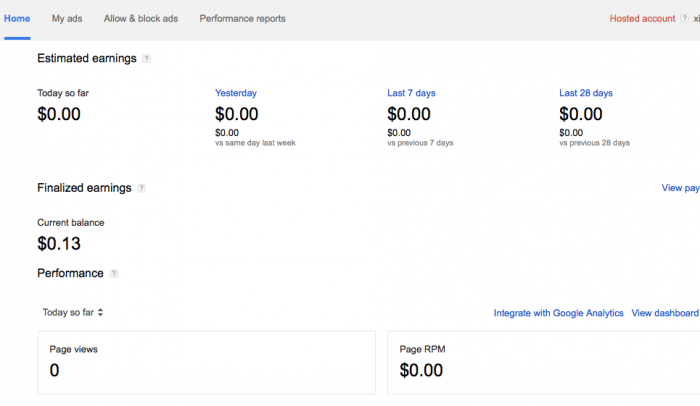The image size is (700, 406).
Task: Open the My ads tab
Action: click(x=67, y=19)
